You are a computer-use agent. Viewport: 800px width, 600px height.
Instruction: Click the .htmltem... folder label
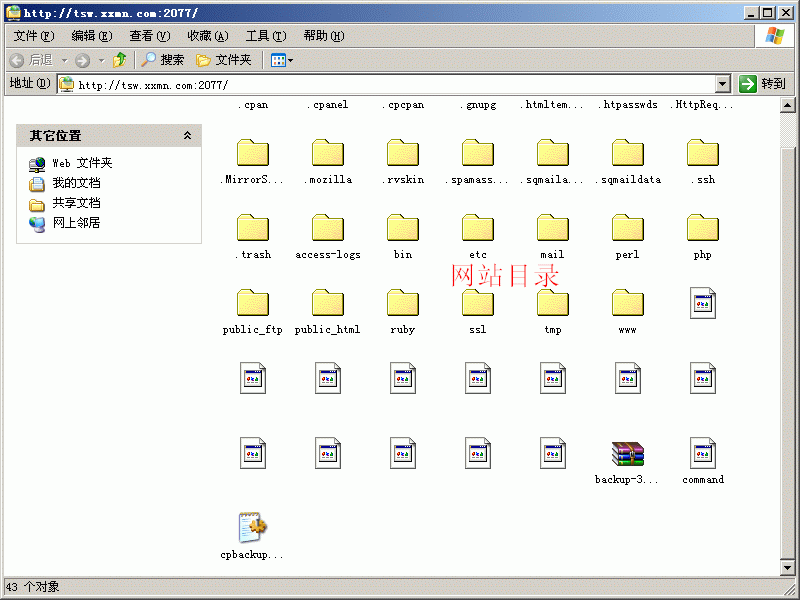[553, 105]
